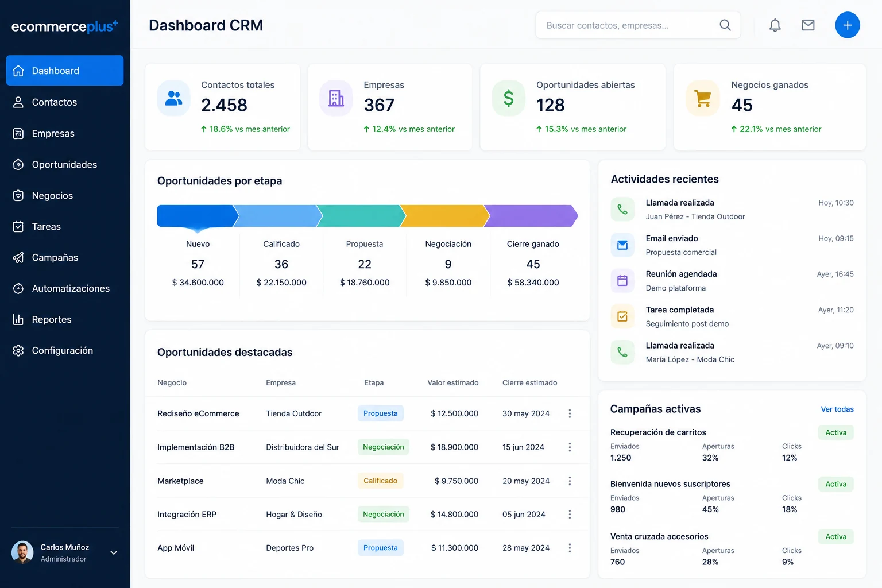Image resolution: width=882 pixels, height=588 pixels.
Task: Open Automatizaciones in the sidebar
Action: [x=65, y=288]
